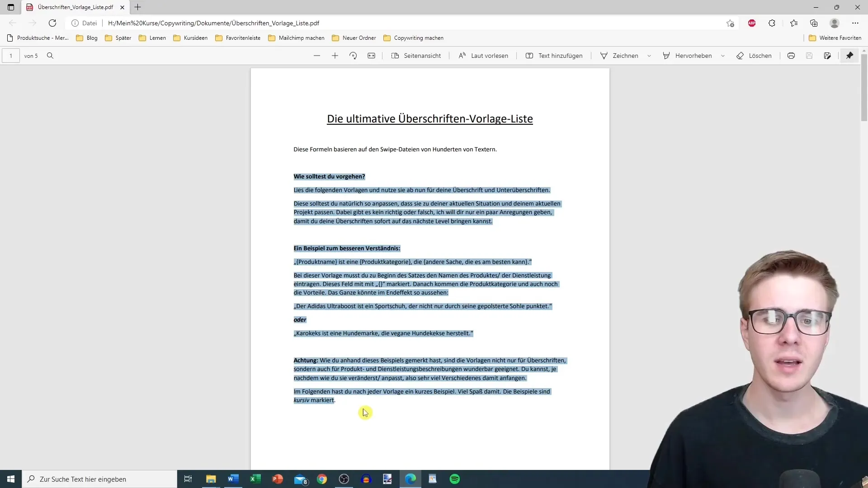Open the Später favorites folder
The height and width of the screenshot is (488, 868).
point(118,38)
